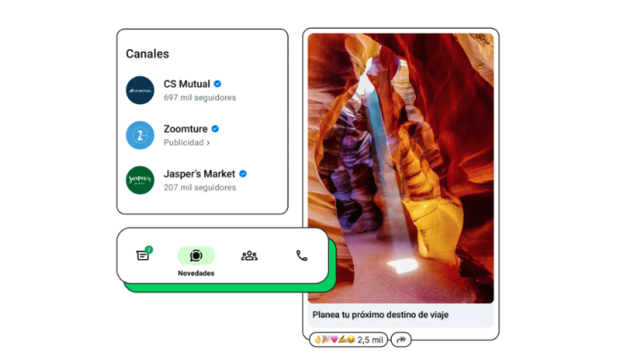Open the Communities people icon
This screenshot has height=364, width=624.
pos(249,256)
